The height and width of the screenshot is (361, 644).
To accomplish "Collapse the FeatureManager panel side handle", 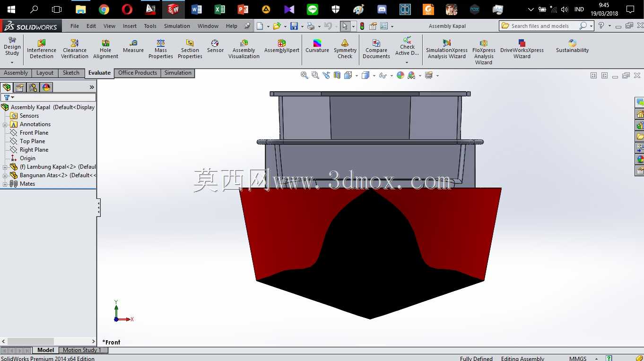I will [x=98, y=208].
